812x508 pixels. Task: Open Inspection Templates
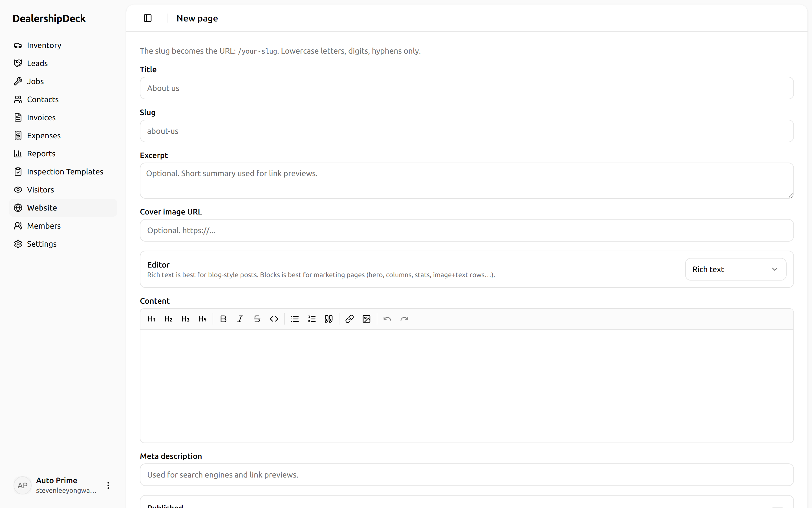[x=63, y=172]
